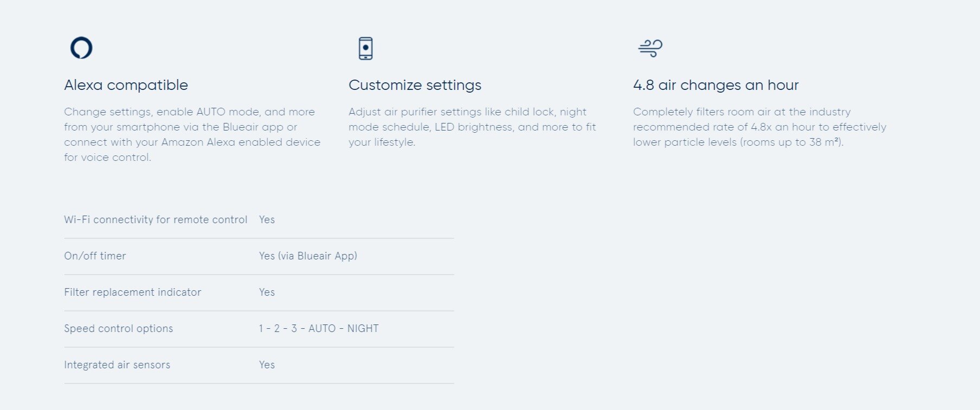Click the Yes value for integrated air sensors

tap(267, 365)
